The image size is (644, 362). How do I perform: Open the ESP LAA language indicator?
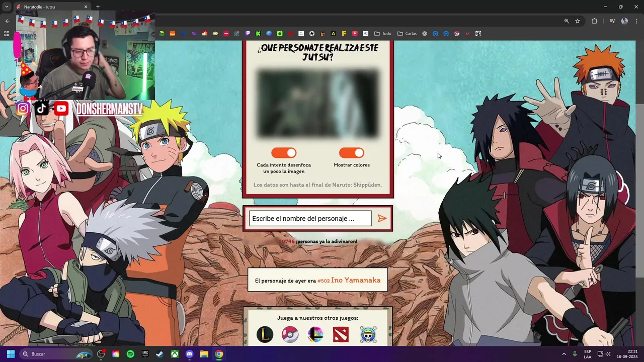coord(588,354)
